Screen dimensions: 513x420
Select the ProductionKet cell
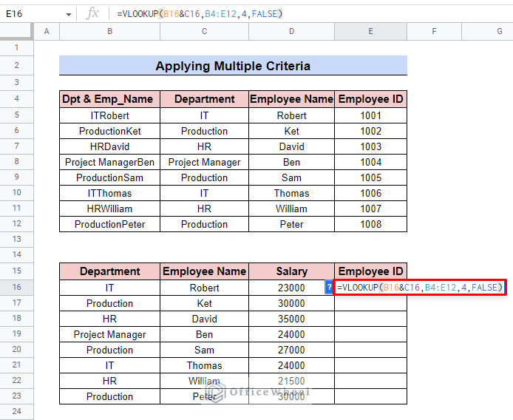(109, 131)
